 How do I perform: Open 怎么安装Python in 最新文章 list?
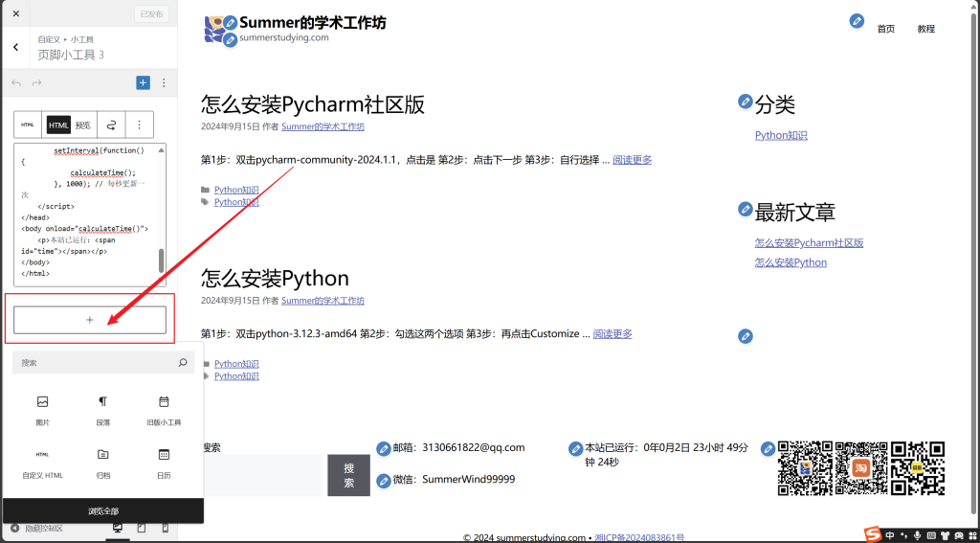(x=791, y=262)
